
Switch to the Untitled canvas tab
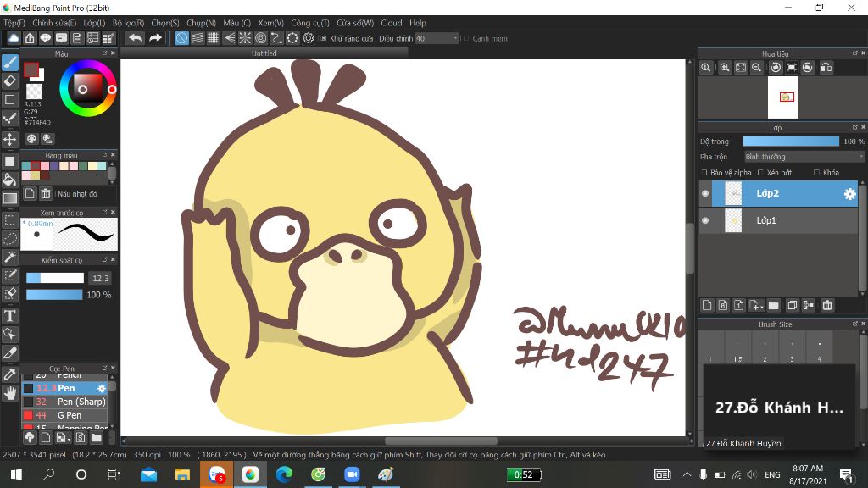(x=264, y=53)
